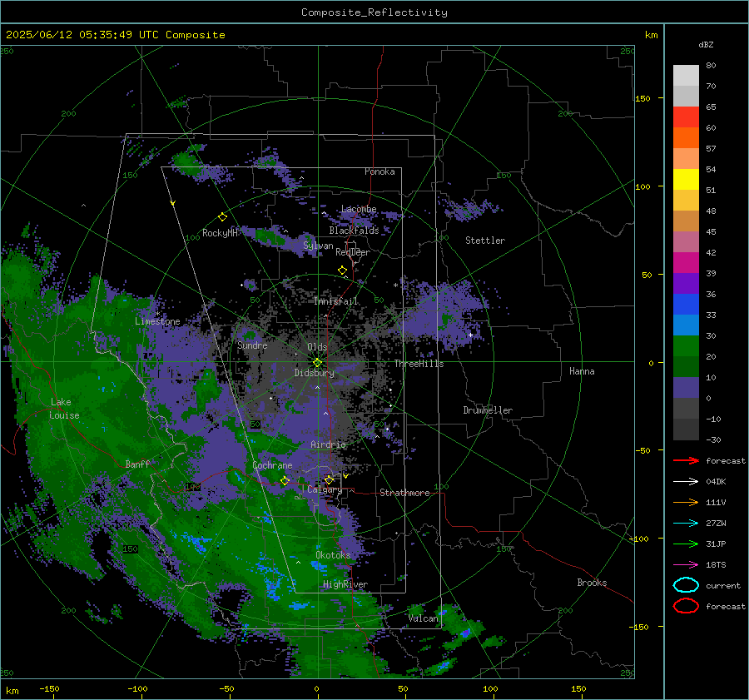Click the Limestone label
This screenshot has height=700, width=749.
157,321
